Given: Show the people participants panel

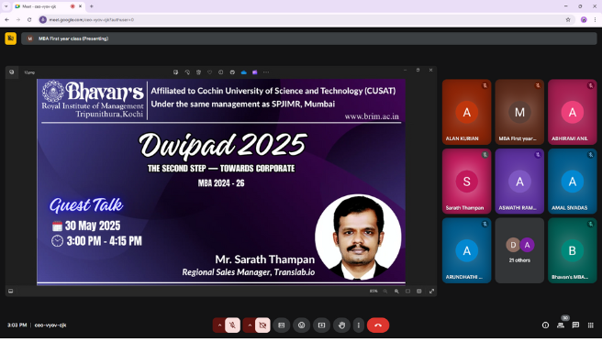Looking at the screenshot, I should point(561,325).
